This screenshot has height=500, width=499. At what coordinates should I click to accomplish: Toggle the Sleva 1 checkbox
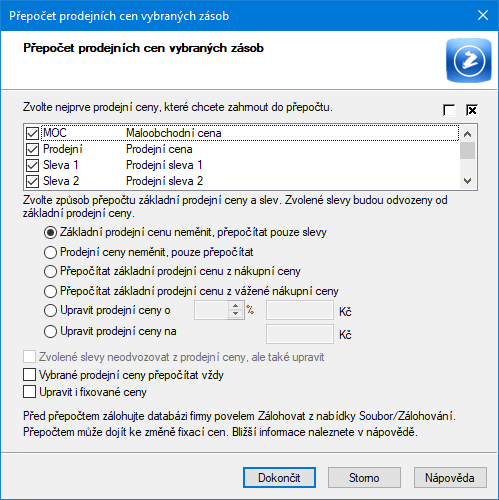click(x=32, y=165)
